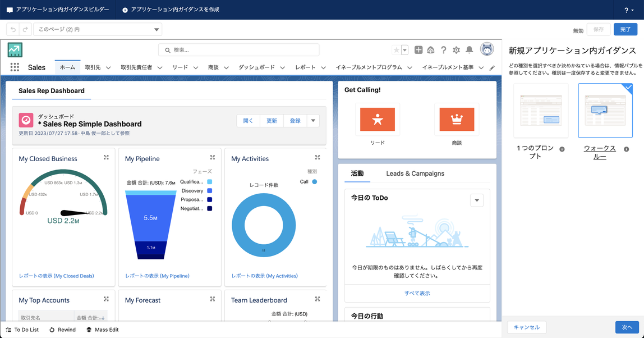The height and width of the screenshot is (338, 644).
Task: Click the キャンセル button
Action: pos(527,327)
